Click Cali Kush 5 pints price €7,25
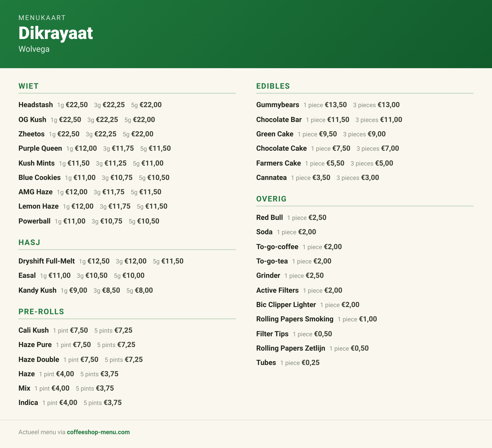The height and width of the screenshot is (448, 492). 123,330
